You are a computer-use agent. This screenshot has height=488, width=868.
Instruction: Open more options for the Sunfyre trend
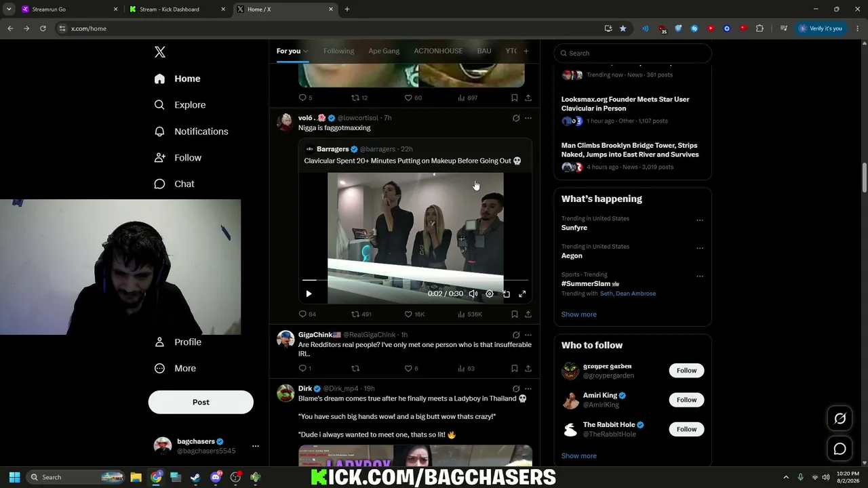(x=700, y=220)
